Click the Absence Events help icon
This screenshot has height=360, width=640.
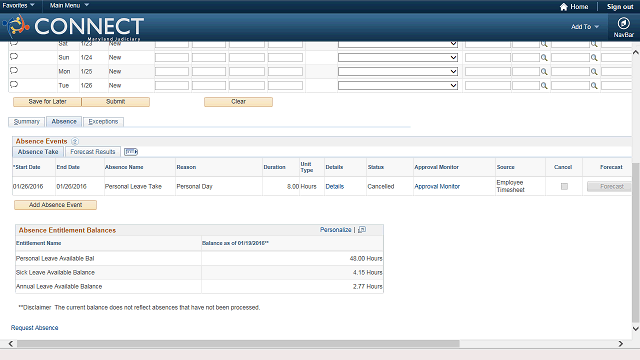click(x=75, y=141)
